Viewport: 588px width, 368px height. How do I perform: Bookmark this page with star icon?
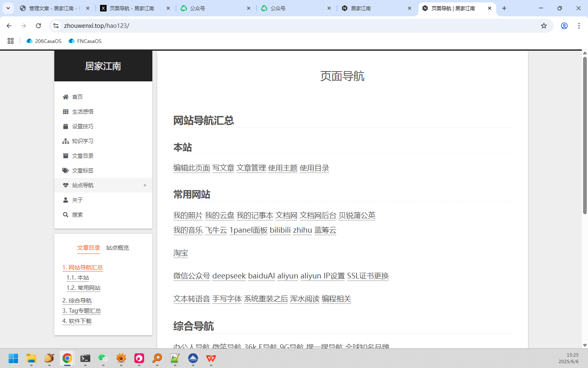tap(544, 26)
